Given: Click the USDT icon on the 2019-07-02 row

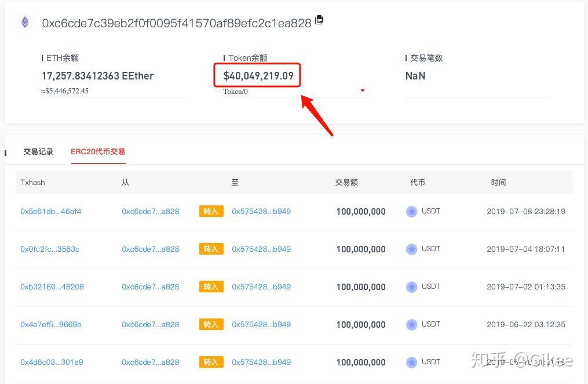Looking at the screenshot, I should point(411,287).
